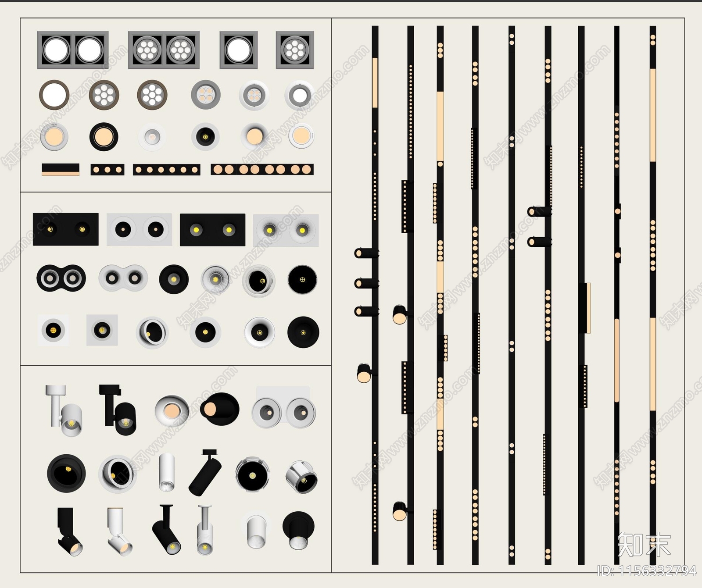Click the magnetic track with three black spotlights
The image size is (702, 588).
(x=374, y=295)
